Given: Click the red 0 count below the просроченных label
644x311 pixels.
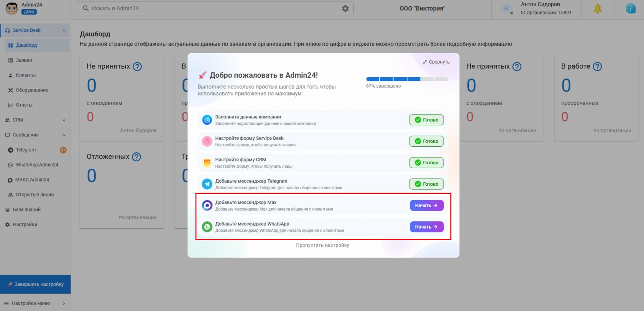Looking at the screenshot, I should tap(565, 117).
